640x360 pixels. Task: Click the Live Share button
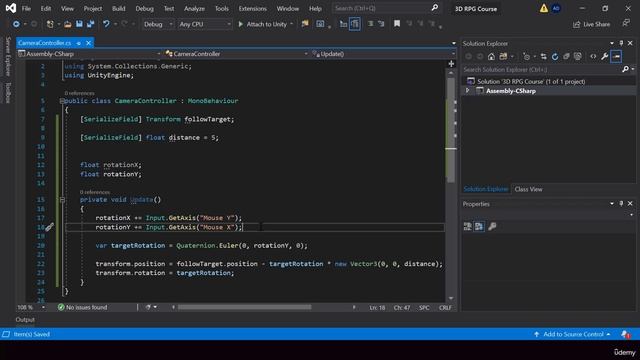(591, 24)
